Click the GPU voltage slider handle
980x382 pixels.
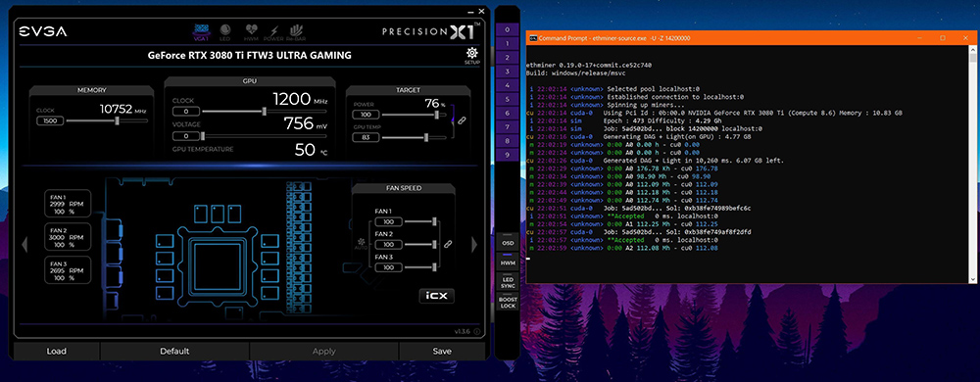(203, 135)
